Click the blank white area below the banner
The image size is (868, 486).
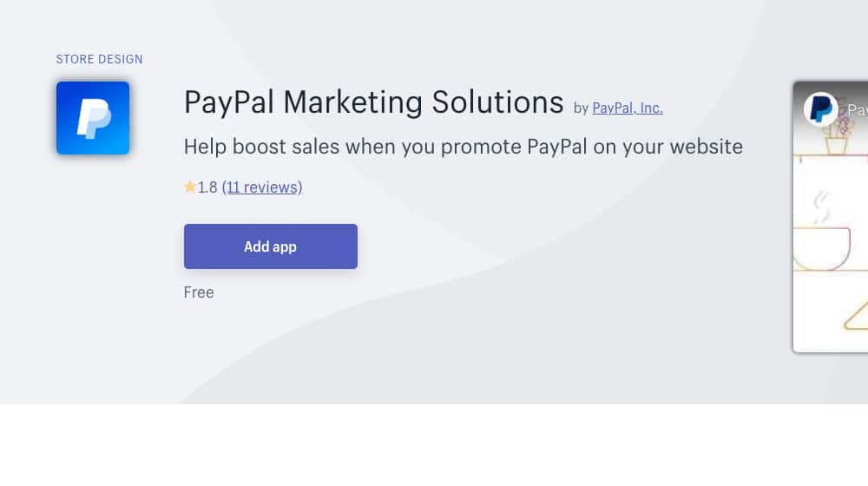(434, 445)
